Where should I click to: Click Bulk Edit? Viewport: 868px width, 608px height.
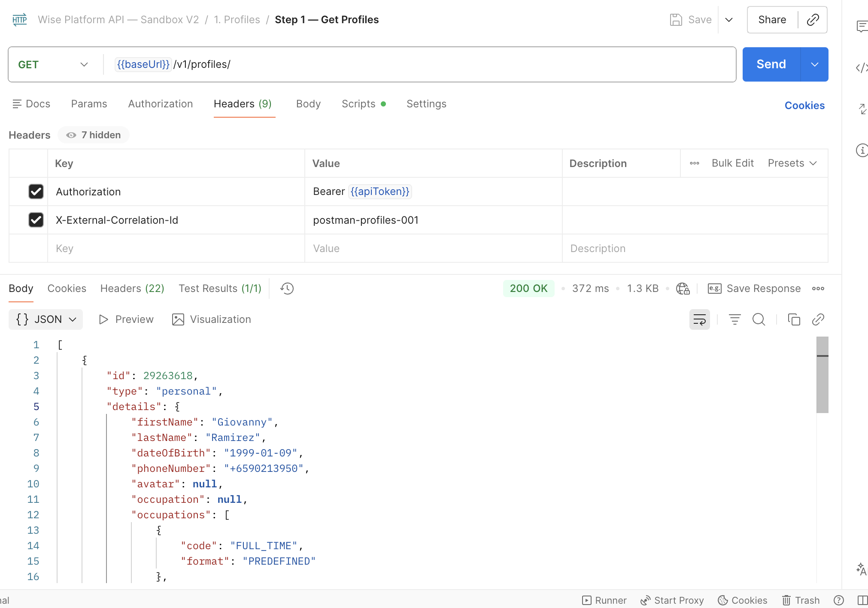tap(733, 163)
